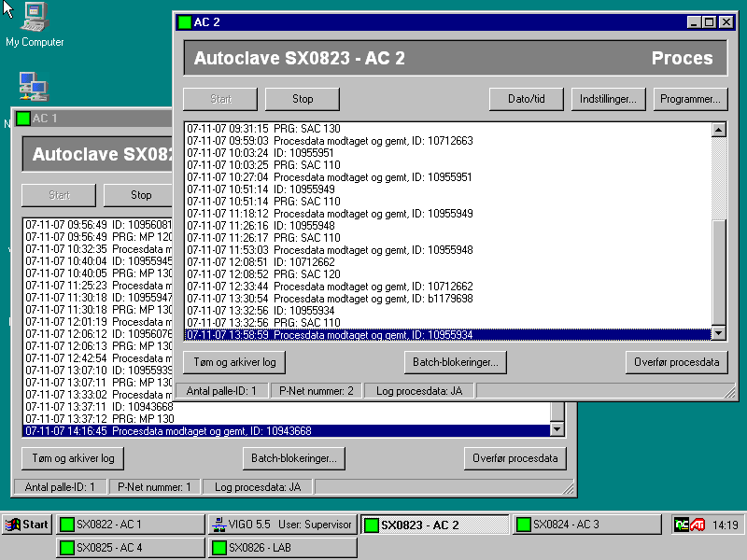747x560 pixels.
Task: Select AC 1 log line 11:30:18 ID: 10955947
Action: tap(98, 298)
